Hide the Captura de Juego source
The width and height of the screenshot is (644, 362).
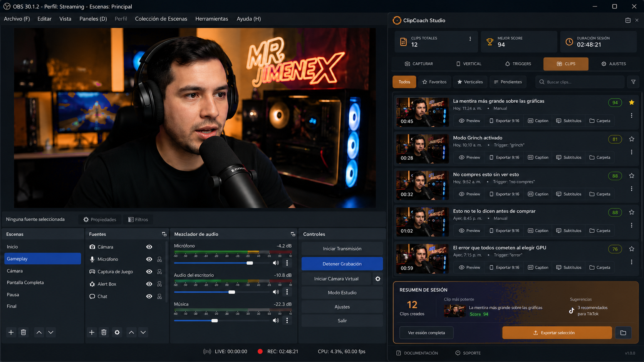point(149,272)
